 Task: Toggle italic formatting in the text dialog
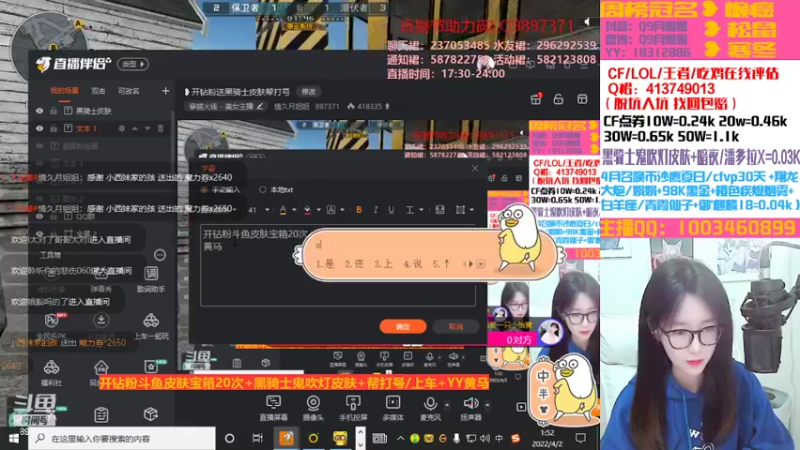[x=375, y=210]
